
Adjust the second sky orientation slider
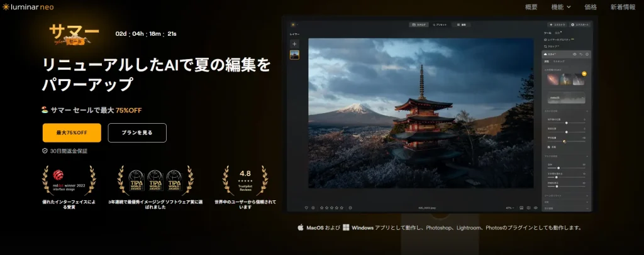(x=567, y=132)
